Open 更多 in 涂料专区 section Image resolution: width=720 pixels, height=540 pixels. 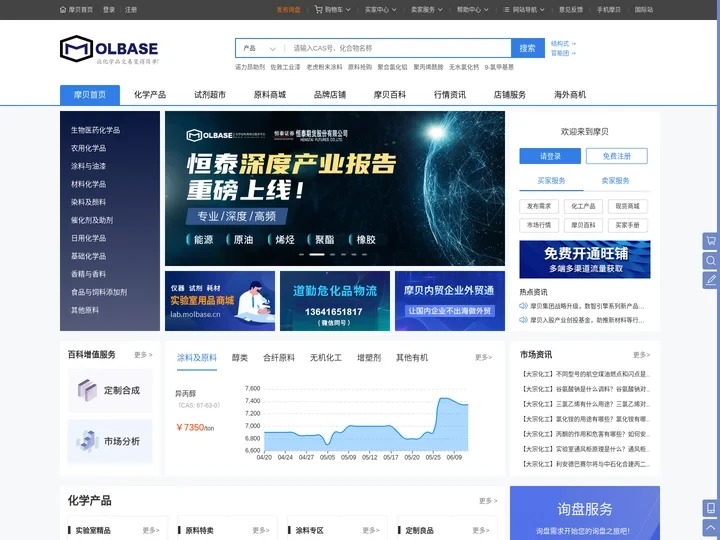coord(371,530)
